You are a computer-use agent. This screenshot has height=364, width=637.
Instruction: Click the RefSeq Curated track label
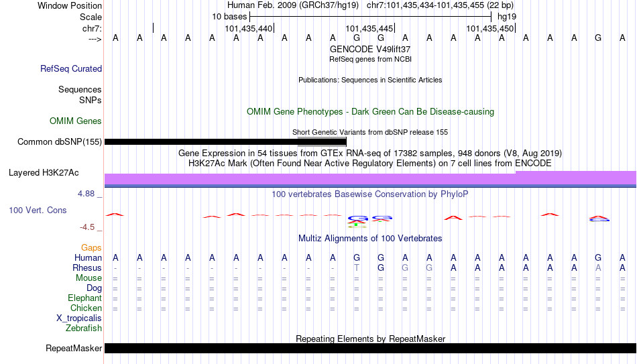(x=70, y=68)
